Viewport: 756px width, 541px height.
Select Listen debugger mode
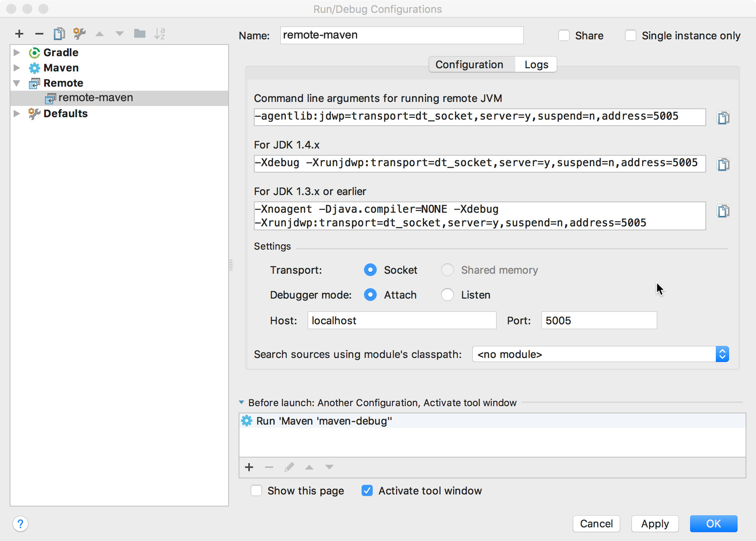click(x=447, y=295)
